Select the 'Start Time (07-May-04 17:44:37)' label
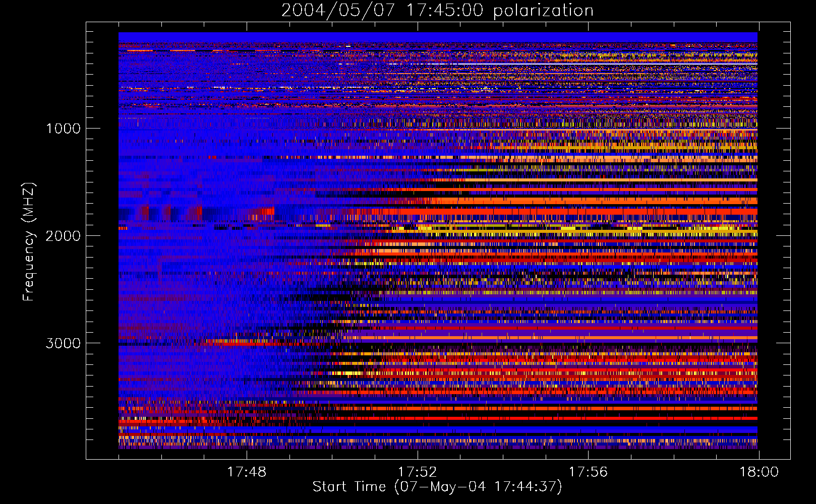This screenshot has width=816, height=504. [x=437, y=487]
